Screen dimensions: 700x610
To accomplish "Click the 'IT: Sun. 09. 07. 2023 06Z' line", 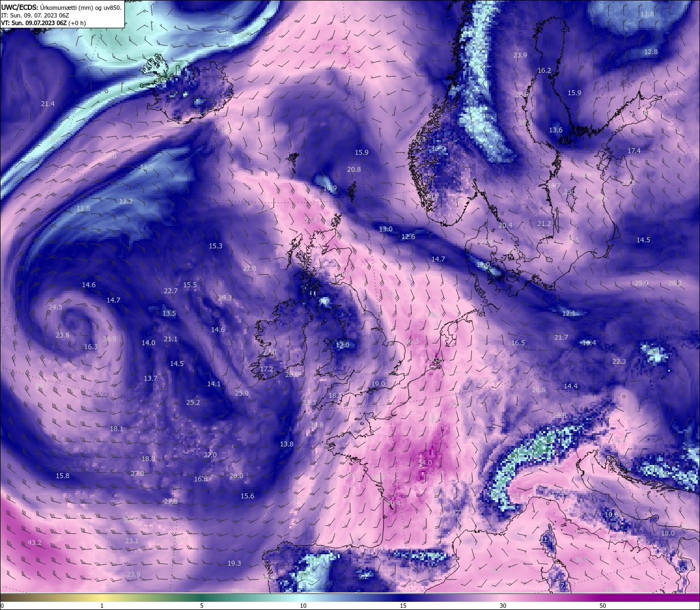I will [35, 15].
